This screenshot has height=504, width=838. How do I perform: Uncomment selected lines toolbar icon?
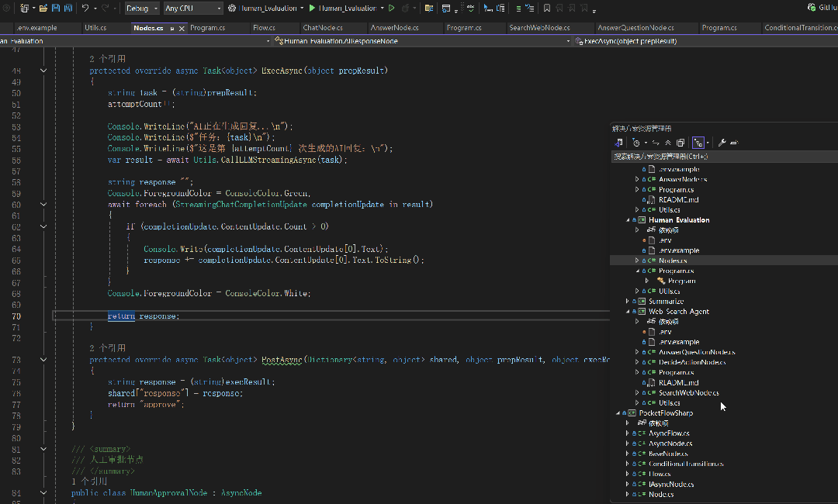(530, 8)
